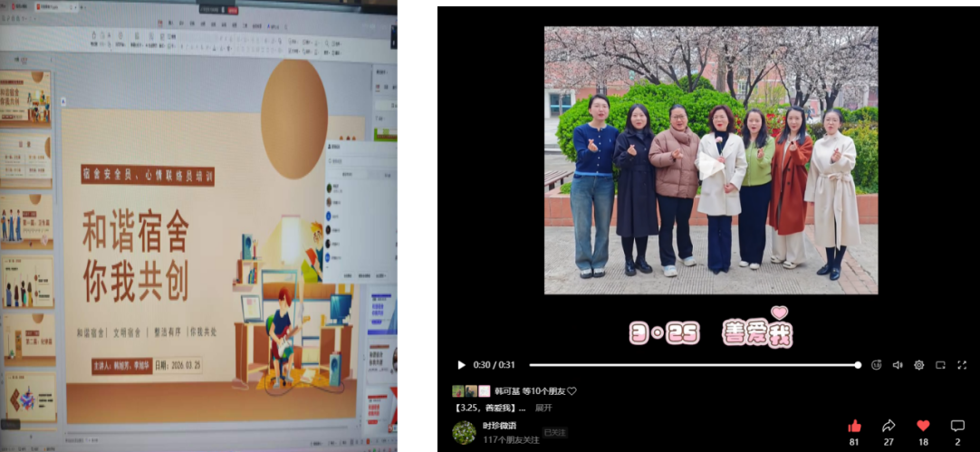Click the video frame of seven women
The image size is (980, 452).
point(711,160)
